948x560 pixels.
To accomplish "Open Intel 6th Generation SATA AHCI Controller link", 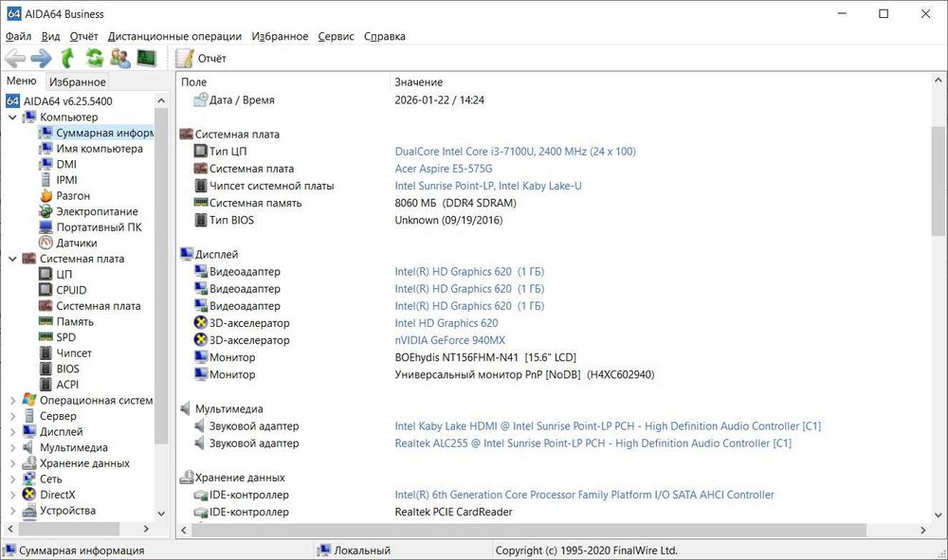I will (584, 495).
